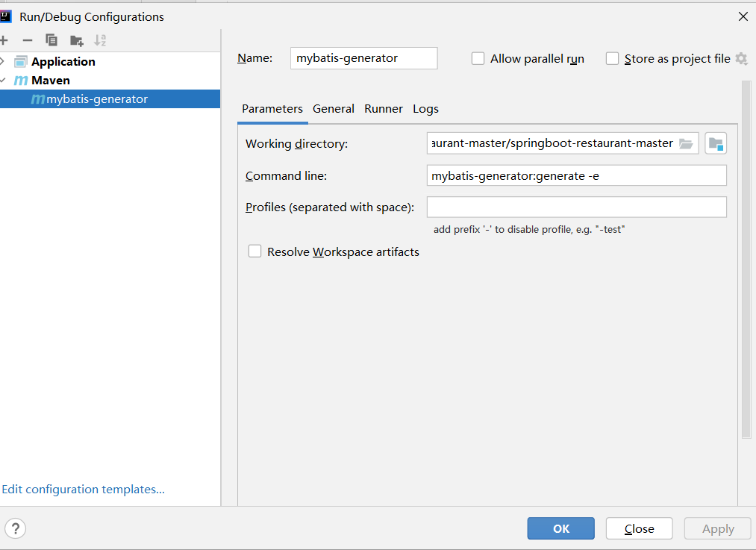The image size is (756, 550).
Task: Open the Runner tab
Action: (384, 109)
